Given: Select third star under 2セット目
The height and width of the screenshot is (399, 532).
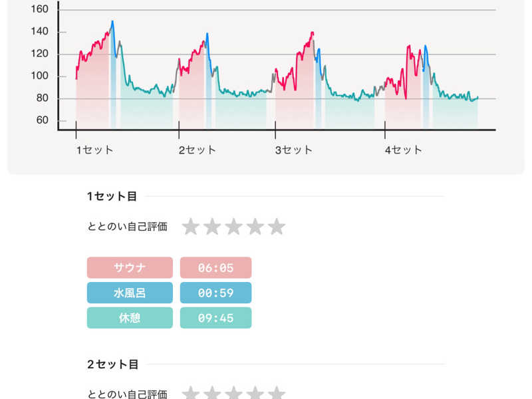Looking at the screenshot, I should (234, 392).
